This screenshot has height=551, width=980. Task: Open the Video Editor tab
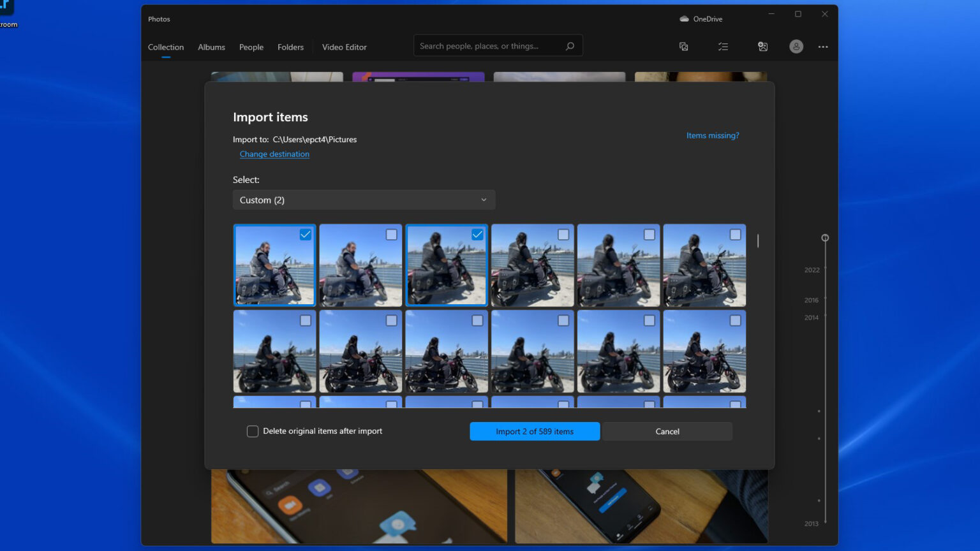coord(344,47)
